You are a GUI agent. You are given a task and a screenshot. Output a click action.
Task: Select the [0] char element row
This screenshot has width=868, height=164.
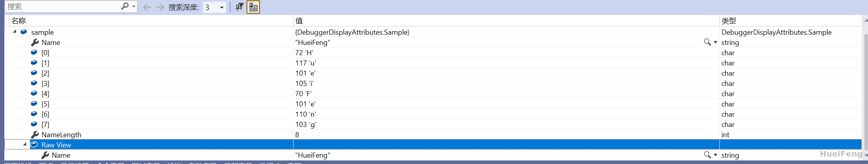coord(433,52)
